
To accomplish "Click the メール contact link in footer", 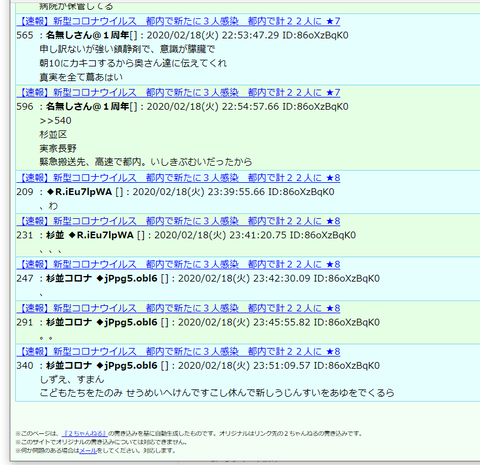I will pos(88,451).
